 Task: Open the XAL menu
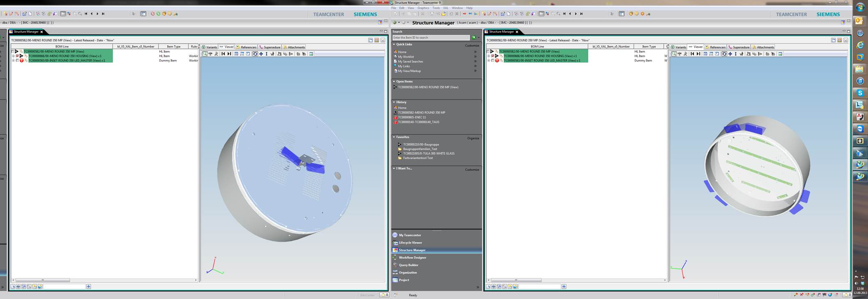(x=446, y=8)
